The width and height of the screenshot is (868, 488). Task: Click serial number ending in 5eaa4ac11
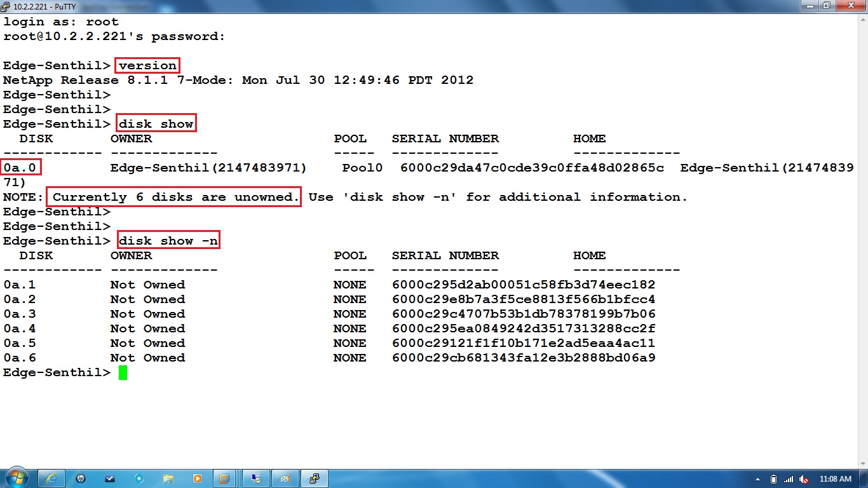pyautogui.click(x=524, y=343)
